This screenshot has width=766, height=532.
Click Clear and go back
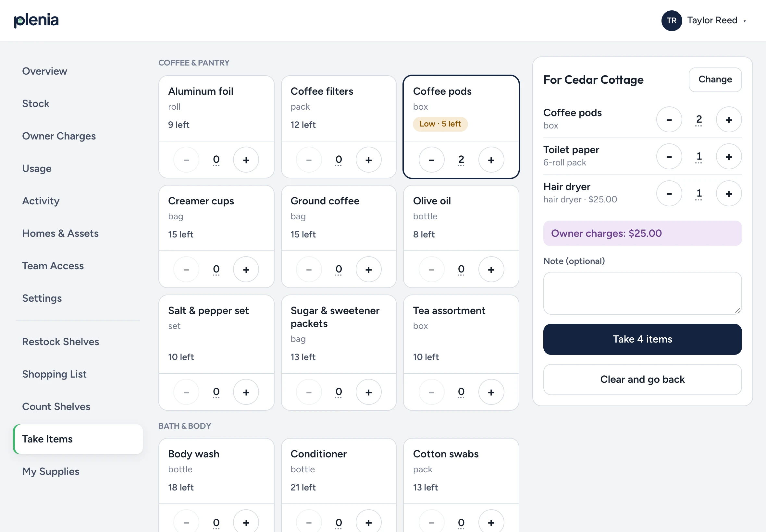pyautogui.click(x=642, y=379)
